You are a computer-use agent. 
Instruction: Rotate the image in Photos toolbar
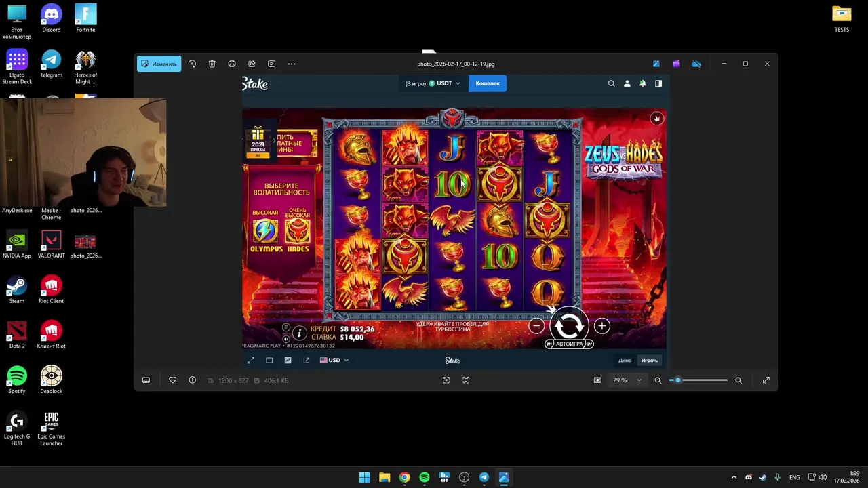coord(192,64)
